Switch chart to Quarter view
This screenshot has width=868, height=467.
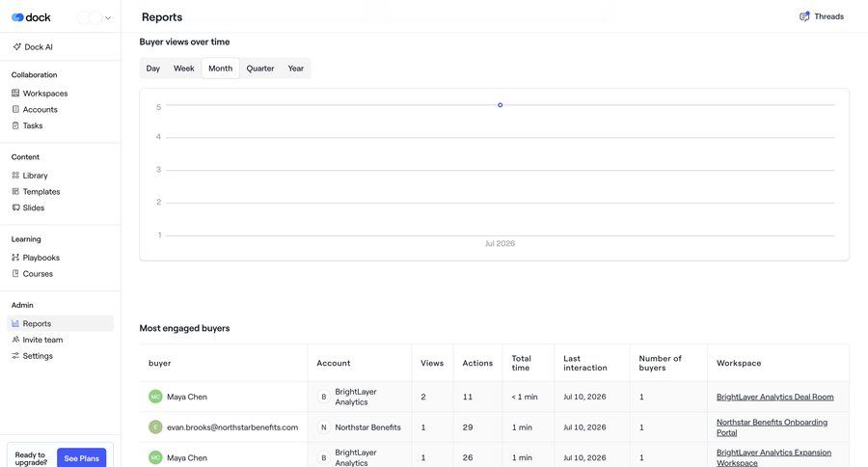pos(260,69)
